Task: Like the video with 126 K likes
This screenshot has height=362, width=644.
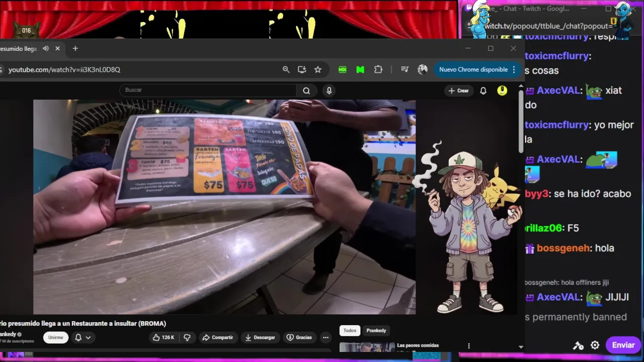Action: [164, 337]
